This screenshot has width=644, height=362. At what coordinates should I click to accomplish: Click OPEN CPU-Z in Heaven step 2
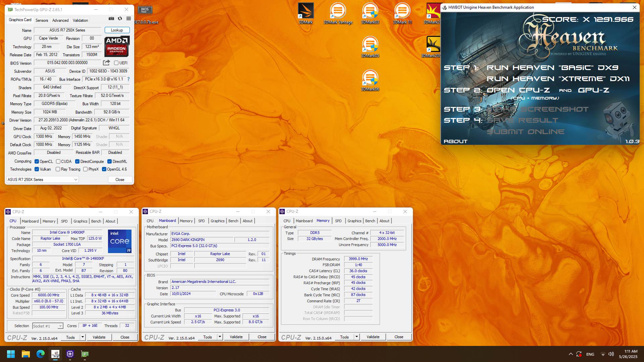518,90
